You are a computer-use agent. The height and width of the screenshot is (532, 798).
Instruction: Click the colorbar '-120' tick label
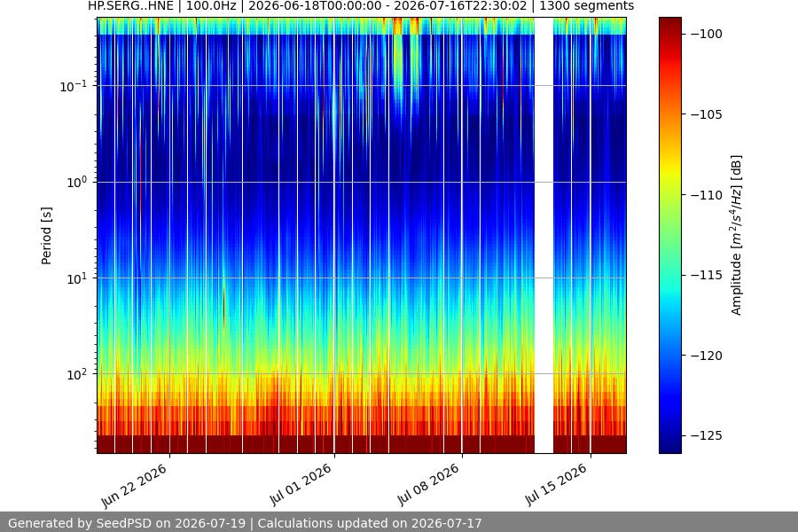pos(707,356)
